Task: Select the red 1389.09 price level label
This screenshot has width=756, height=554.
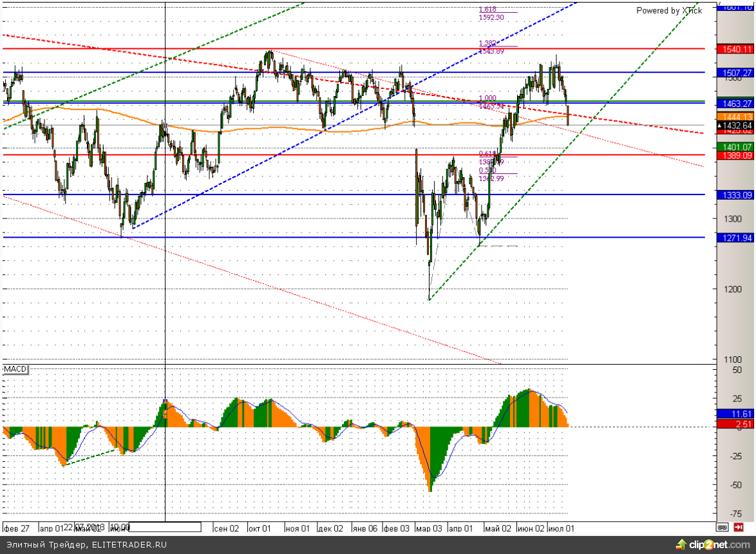Action: [x=735, y=155]
